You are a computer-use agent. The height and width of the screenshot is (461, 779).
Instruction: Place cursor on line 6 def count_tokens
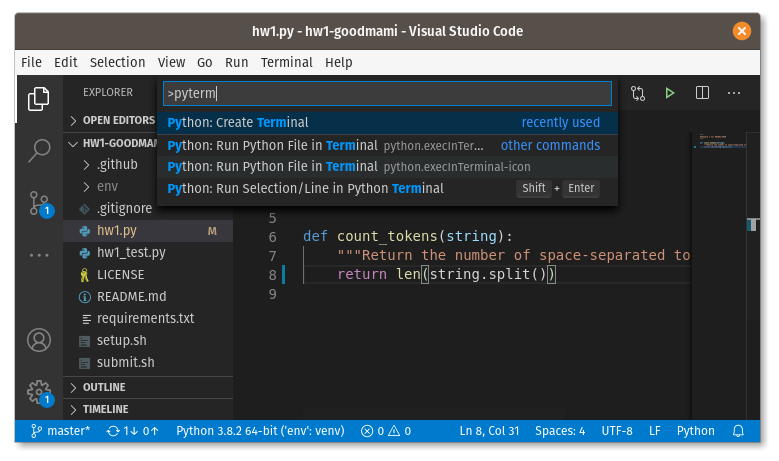(407, 236)
